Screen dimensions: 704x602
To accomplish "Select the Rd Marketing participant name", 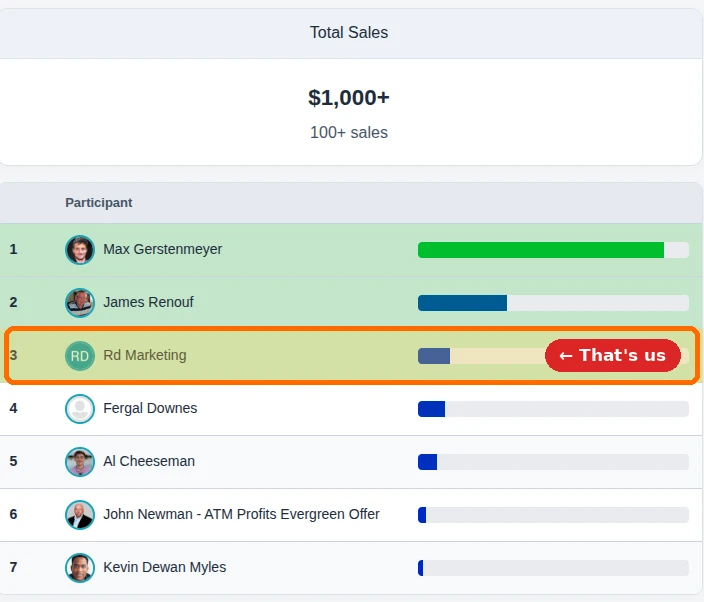I will pyautogui.click(x=145, y=355).
